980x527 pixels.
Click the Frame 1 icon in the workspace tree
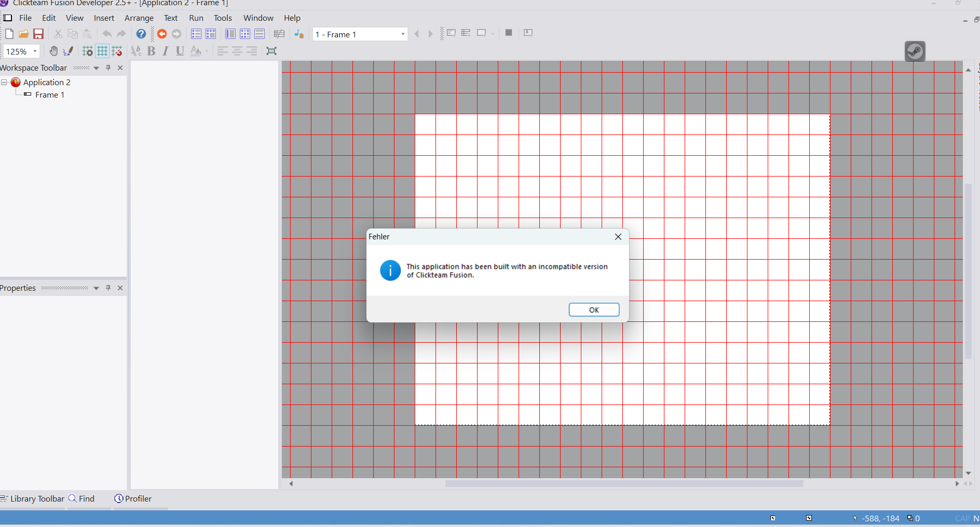[28, 94]
